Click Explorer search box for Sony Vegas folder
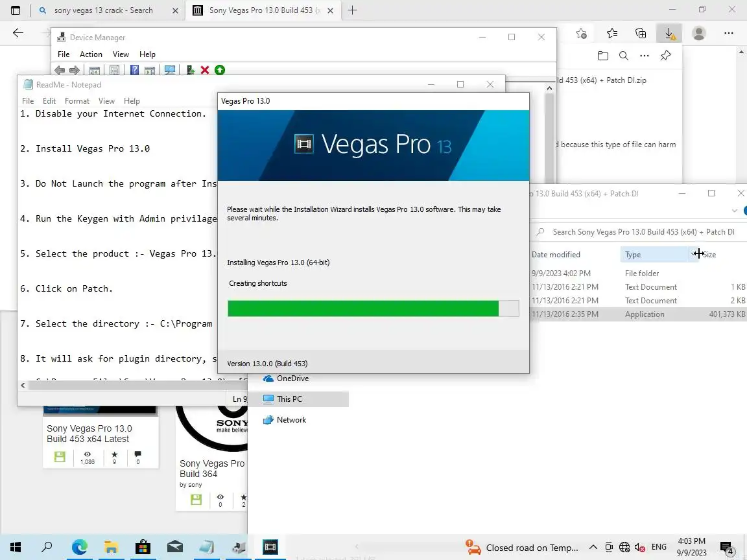Viewport: 747px width, 560px height. [x=640, y=232]
